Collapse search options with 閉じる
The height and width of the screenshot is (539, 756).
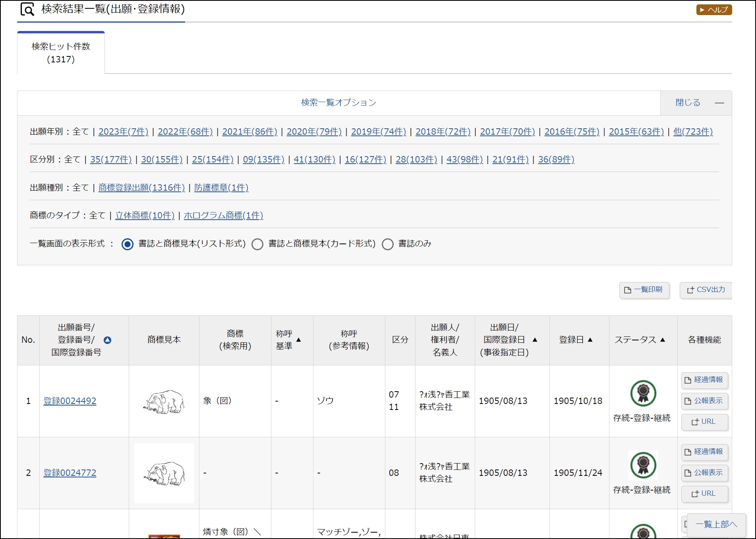(696, 103)
